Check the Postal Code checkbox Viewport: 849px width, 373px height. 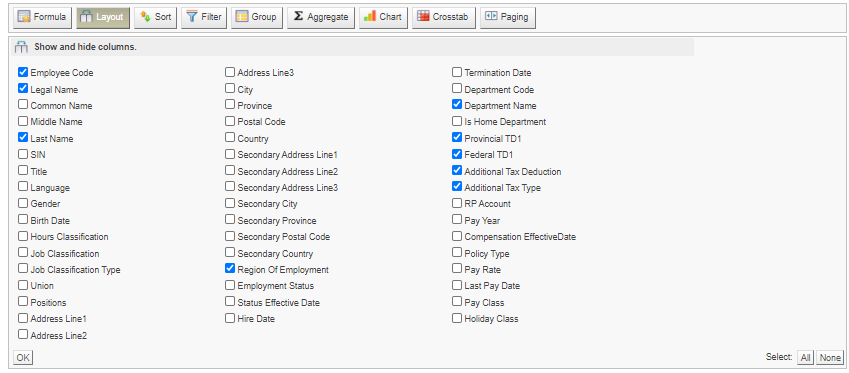[x=230, y=121]
